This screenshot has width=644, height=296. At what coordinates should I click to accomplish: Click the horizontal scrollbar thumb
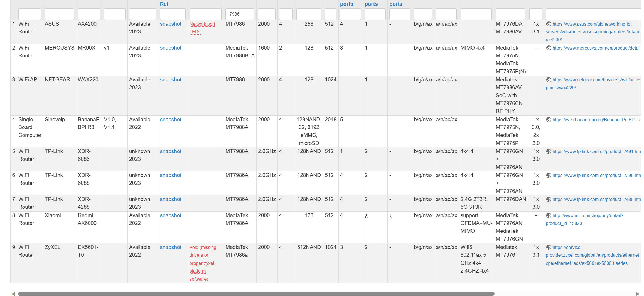(x=256, y=294)
